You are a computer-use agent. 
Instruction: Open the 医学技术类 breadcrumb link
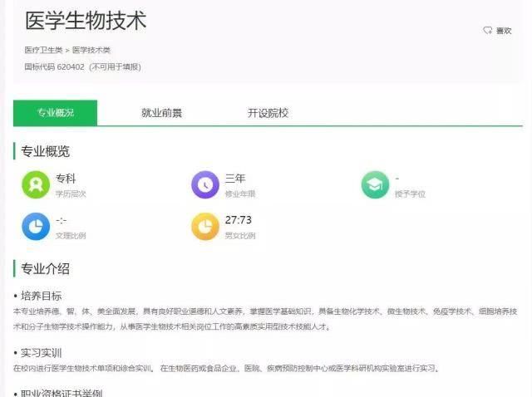pos(91,50)
